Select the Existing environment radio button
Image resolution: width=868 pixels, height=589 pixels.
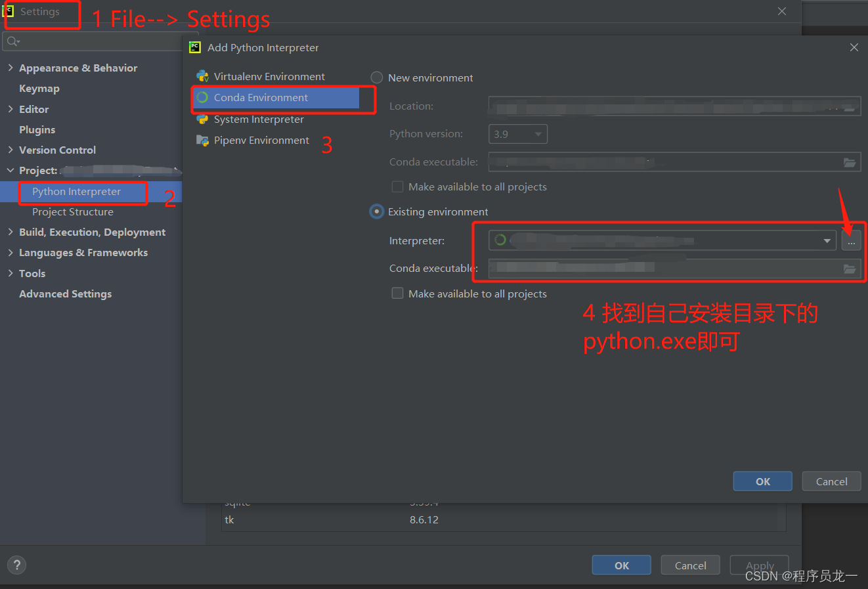[377, 211]
